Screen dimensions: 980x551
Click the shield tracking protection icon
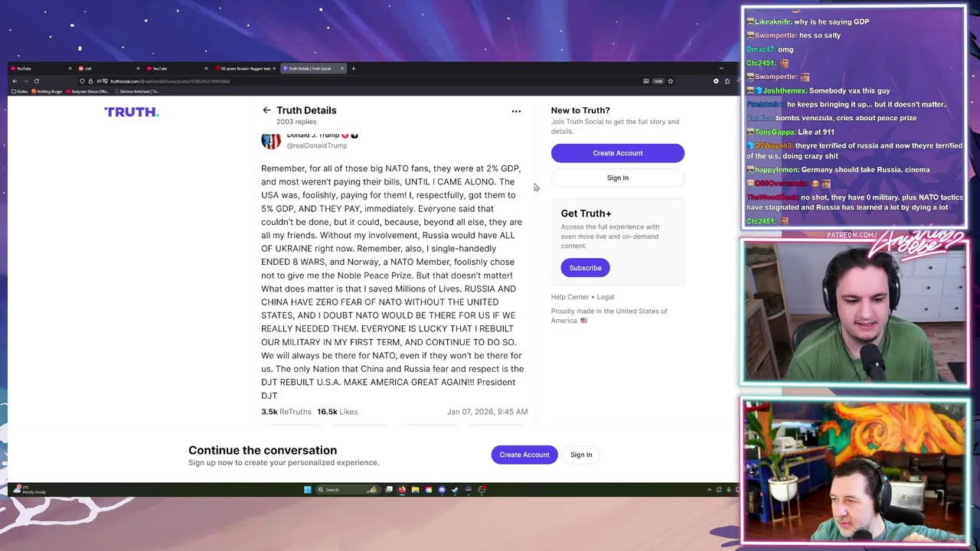[x=82, y=81]
